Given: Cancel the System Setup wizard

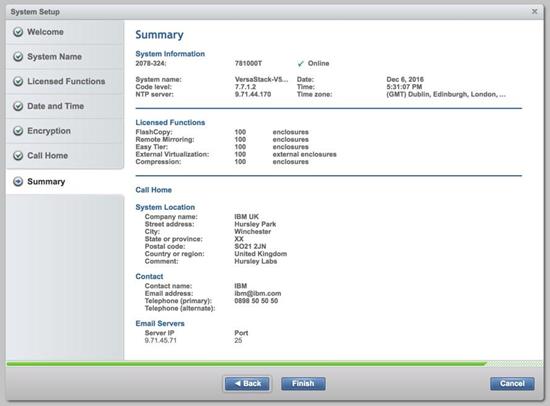Looking at the screenshot, I should 512,384.
